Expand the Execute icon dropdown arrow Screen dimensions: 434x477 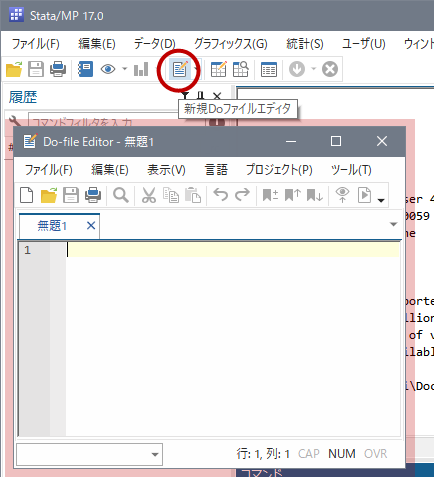coord(381,200)
